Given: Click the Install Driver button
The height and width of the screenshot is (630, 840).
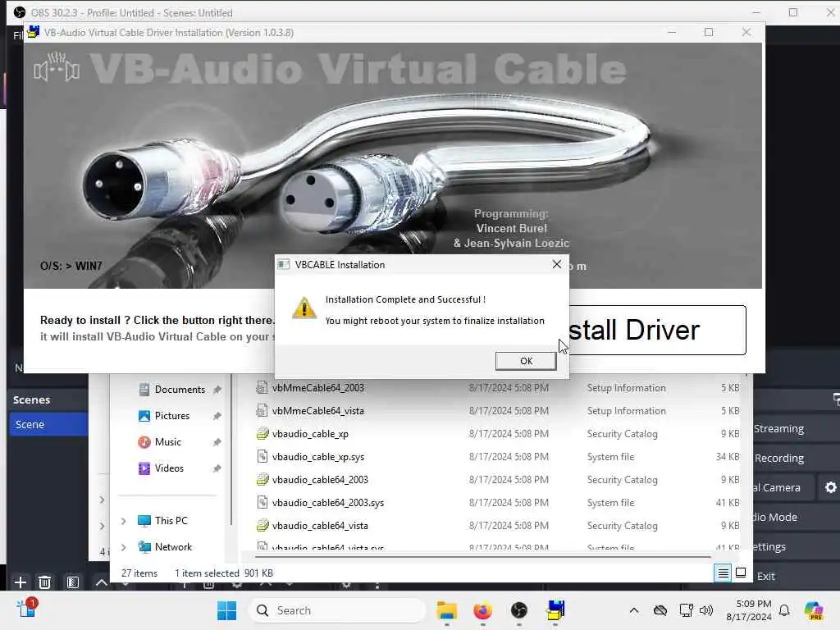Looking at the screenshot, I should (x=657, y=330).
